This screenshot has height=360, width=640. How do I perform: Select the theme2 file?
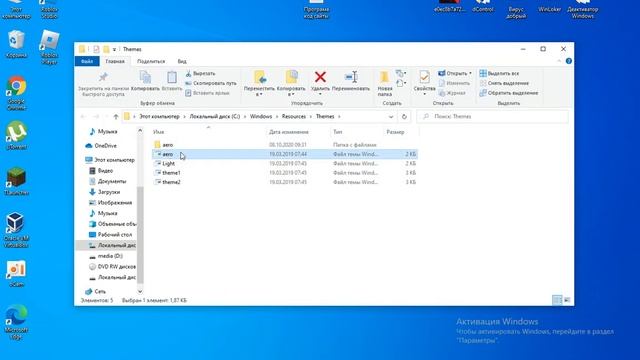[284, 182]
